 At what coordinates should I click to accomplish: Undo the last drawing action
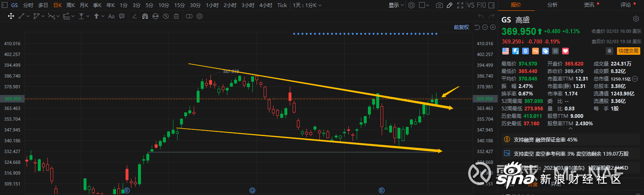tap(481, 16)
